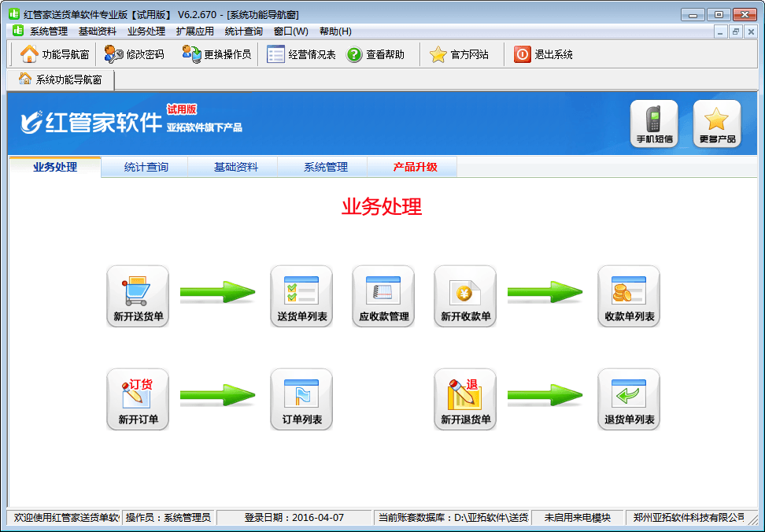Screen dimensions: 765x532
Task: Switch to the 产品升级 tab
Action: coord(415,167)
